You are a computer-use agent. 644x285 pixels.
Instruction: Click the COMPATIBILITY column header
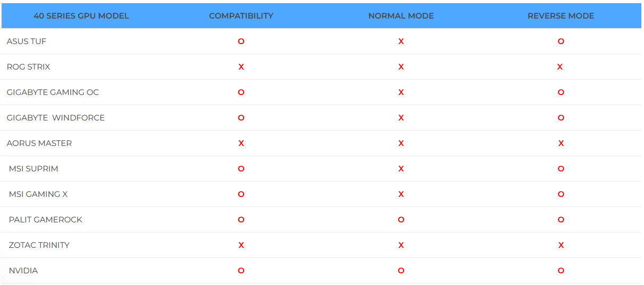pos(241,16)
